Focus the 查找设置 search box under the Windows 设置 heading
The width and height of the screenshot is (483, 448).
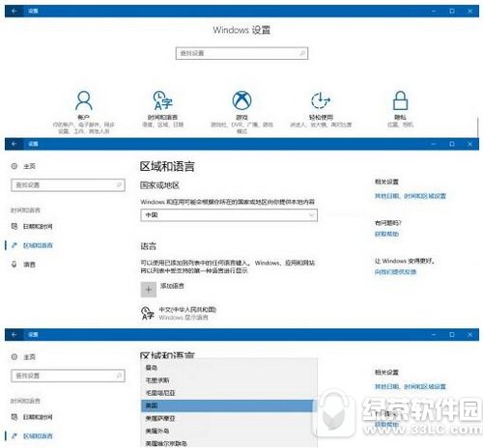(241, 53)
